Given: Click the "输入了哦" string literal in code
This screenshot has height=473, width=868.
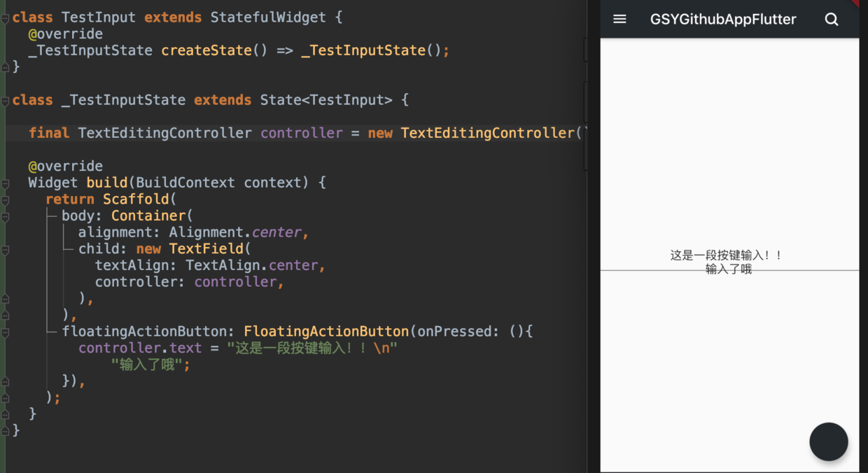Looking at the screenshot, I should tap(150, 365).
